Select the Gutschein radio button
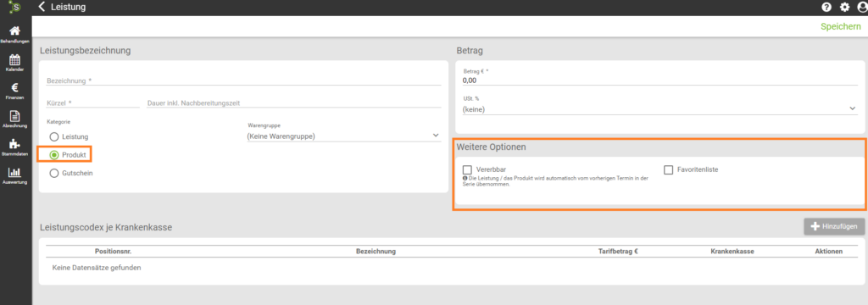Screen dimensions: 868x305 [x=53, y=174]
